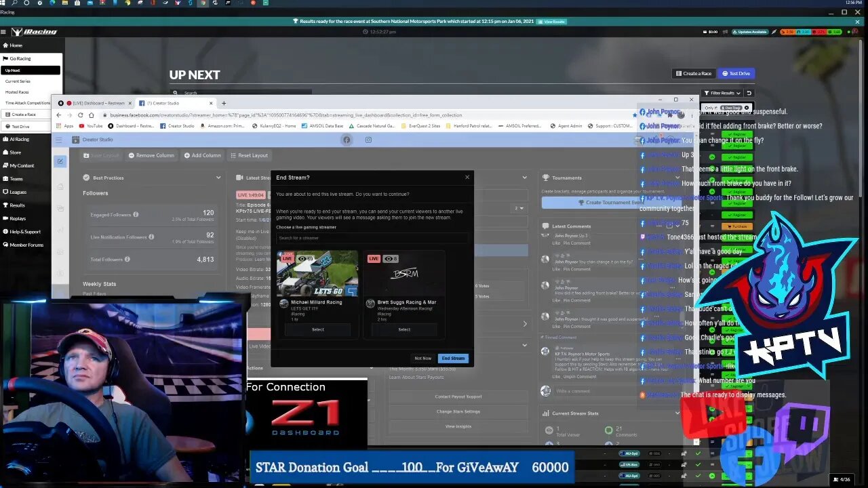Viewport: 868px width, 488px height.
Task: Switch to Facebook platform icon
Action: click(347, 140)
